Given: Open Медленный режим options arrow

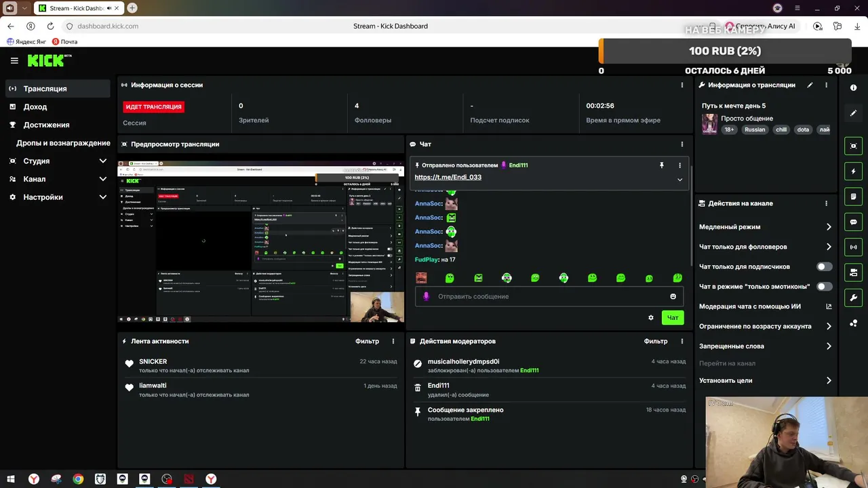Looking at the screenshot, I should (x=829, y=227).
